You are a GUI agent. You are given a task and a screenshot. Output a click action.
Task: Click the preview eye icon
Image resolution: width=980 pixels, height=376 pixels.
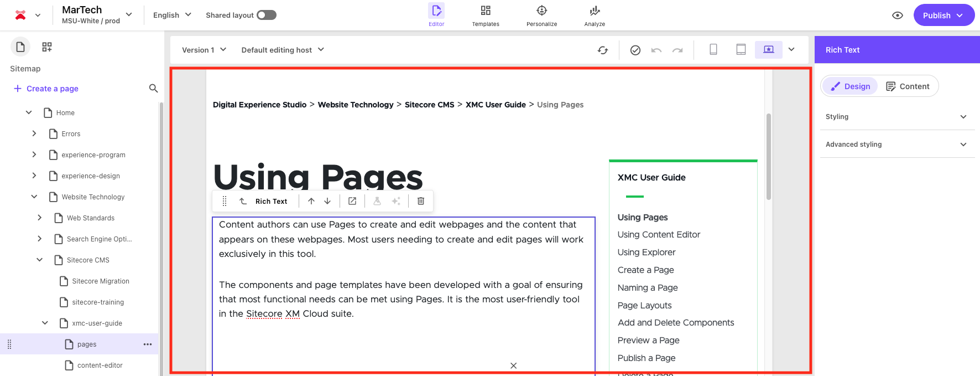point(898,15)
